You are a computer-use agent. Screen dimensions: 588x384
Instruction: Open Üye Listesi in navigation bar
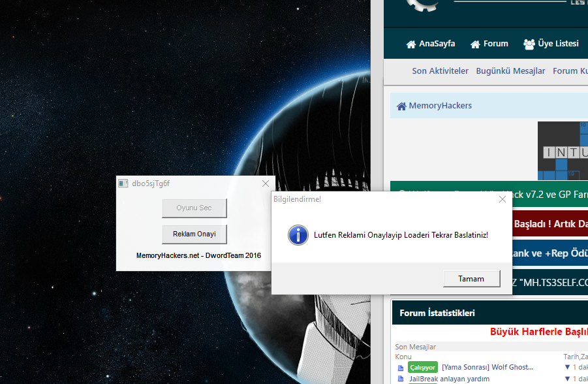point(559,44)
